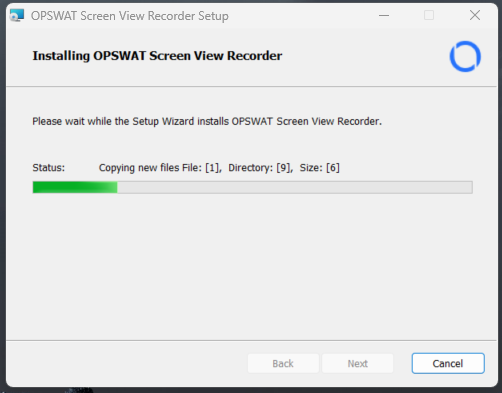Click the 'Status:' label
Screen dimensions: 502x393
[x=49, y=167]
